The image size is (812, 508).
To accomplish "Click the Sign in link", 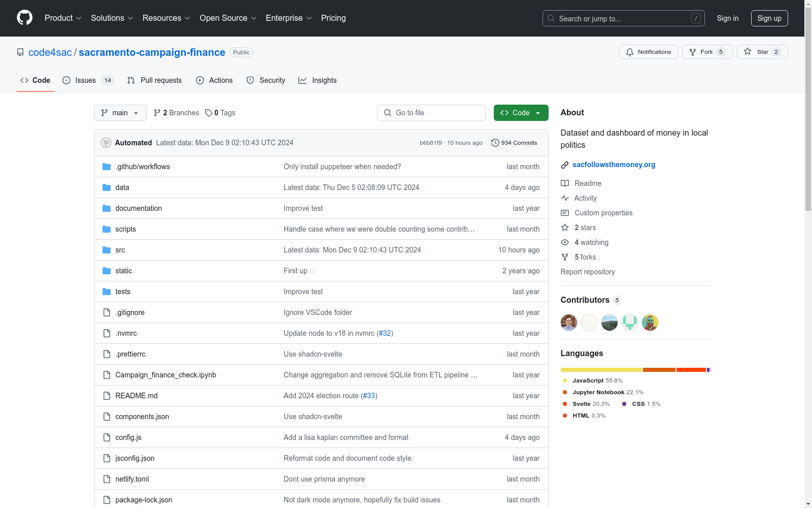I will click(x=728, y=18).
